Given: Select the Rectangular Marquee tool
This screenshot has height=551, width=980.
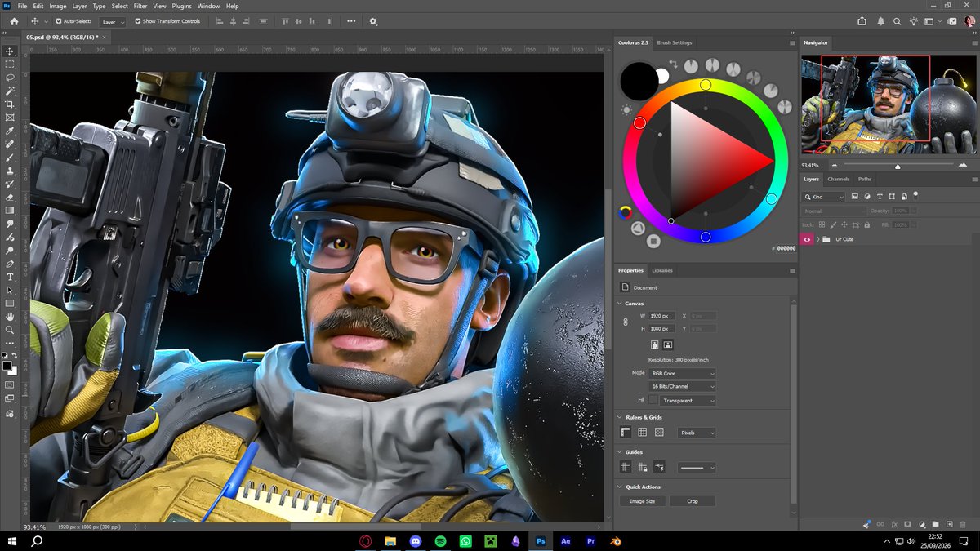Looking at the screenshot, I should click(10, 64).
